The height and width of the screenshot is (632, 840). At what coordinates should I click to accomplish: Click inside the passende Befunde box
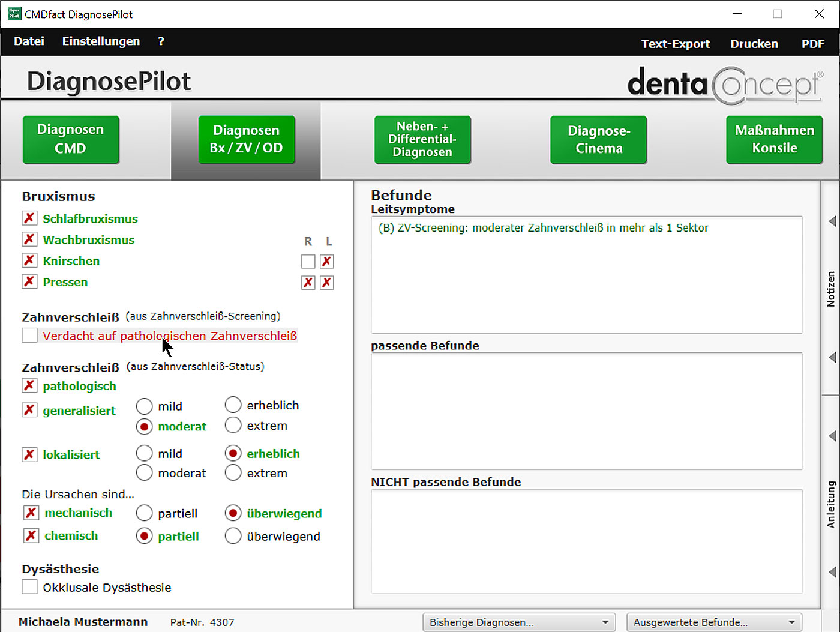587,411
